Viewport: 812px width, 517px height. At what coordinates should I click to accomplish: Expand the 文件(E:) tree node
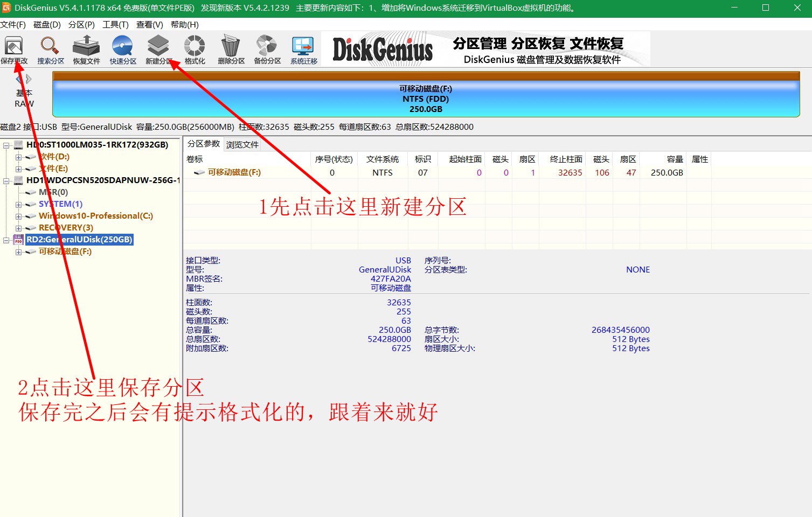coord(18,169)
